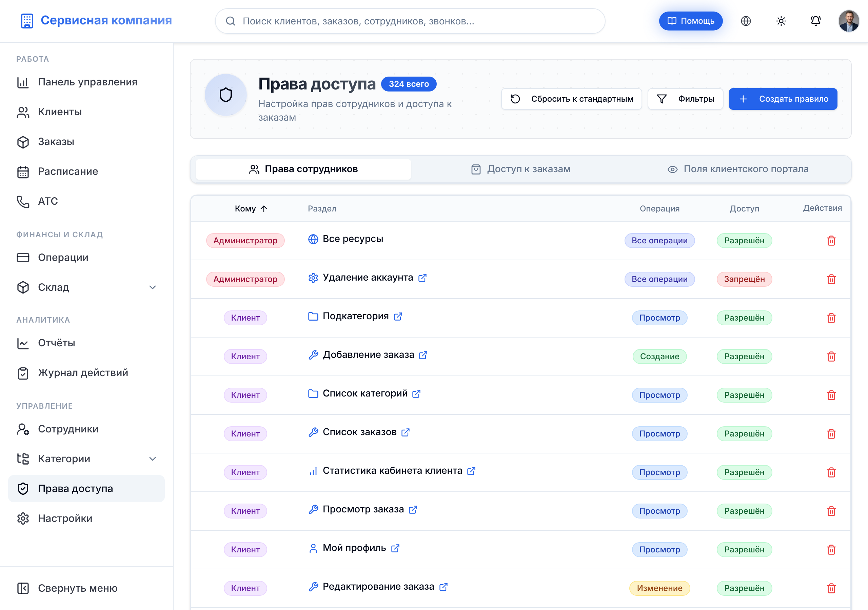Delete the Мой профиль rule
This screenshot has height=610, width=868.
click(x=831, y=550)
